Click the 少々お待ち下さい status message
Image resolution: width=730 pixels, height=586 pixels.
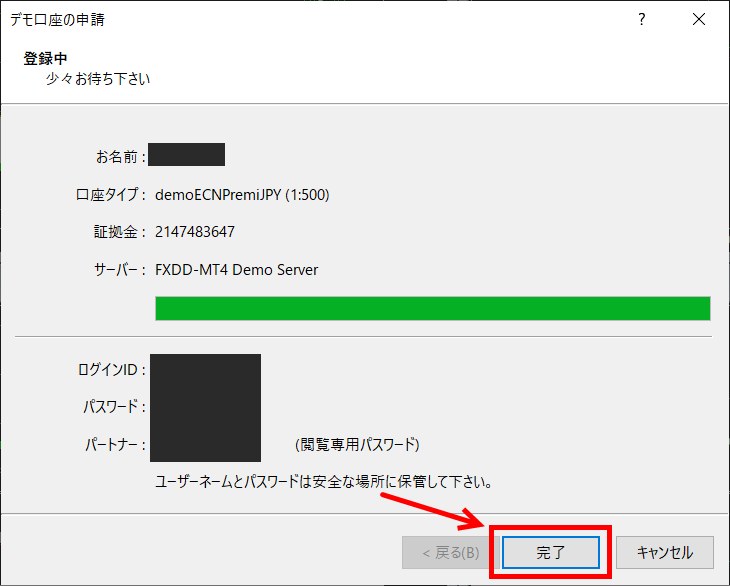[98, 79]
